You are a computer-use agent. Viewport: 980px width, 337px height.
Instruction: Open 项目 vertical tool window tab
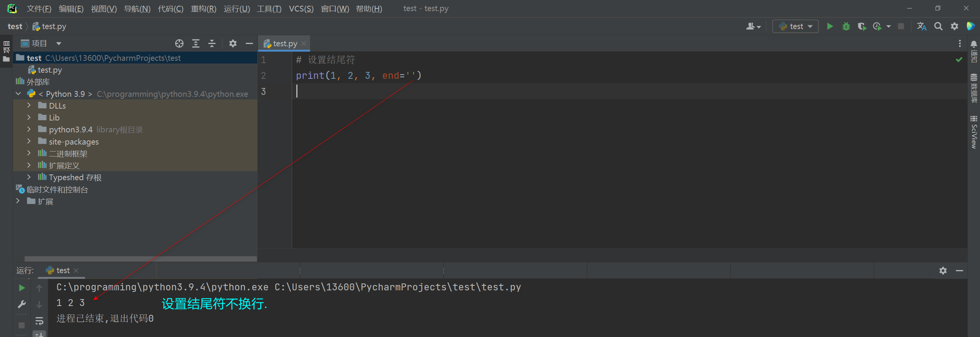point(6,52)
